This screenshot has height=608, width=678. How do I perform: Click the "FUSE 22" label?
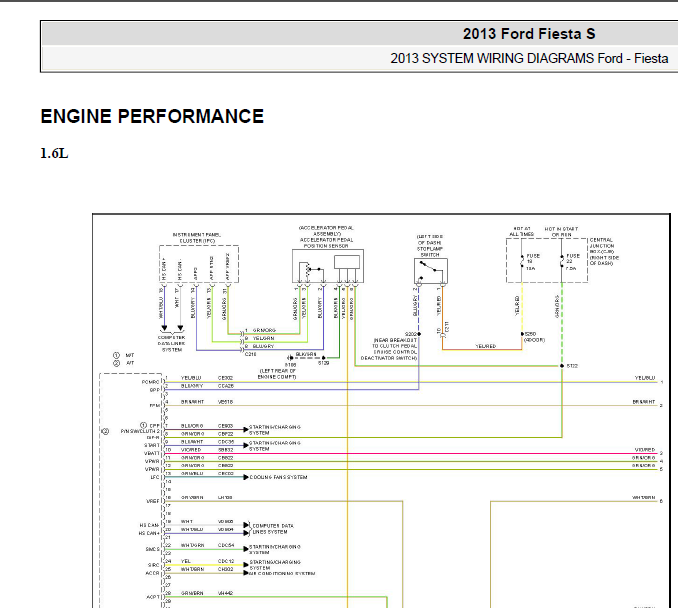tap(573, 259)
